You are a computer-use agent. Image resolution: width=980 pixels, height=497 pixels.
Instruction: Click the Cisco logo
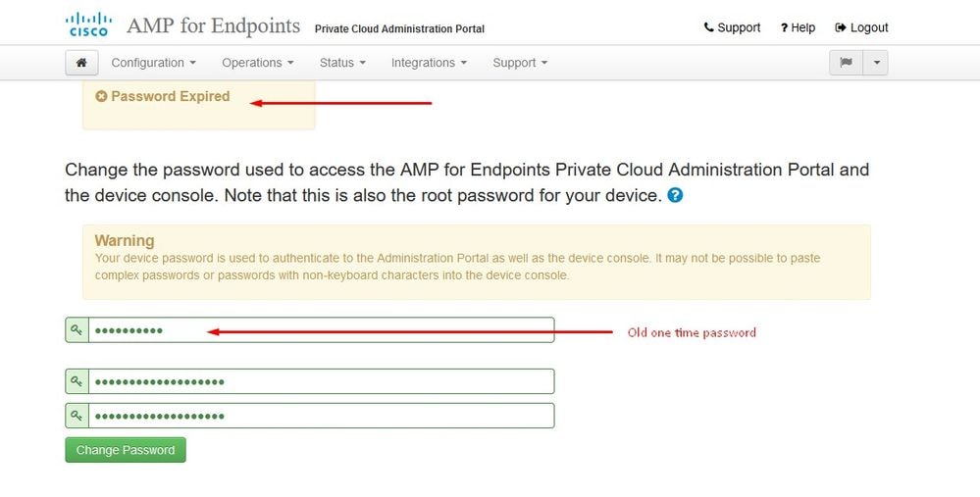(88, 25)
